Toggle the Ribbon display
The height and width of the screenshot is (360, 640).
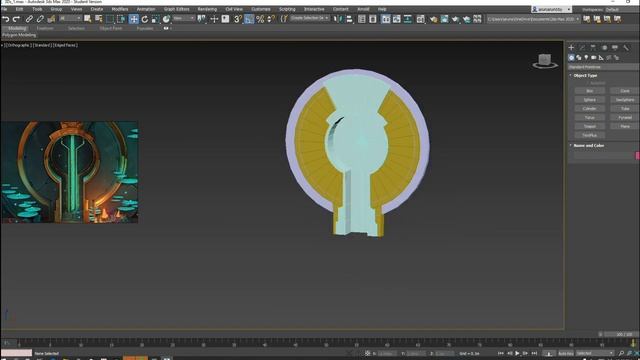coord(385,19)
